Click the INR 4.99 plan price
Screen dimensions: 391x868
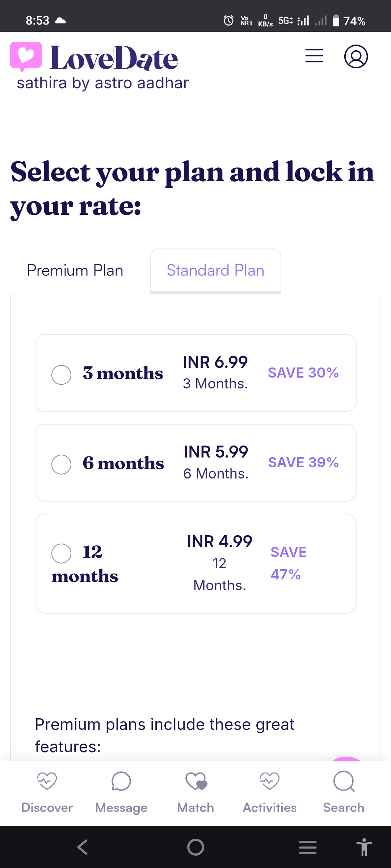(x=219, y=542)
